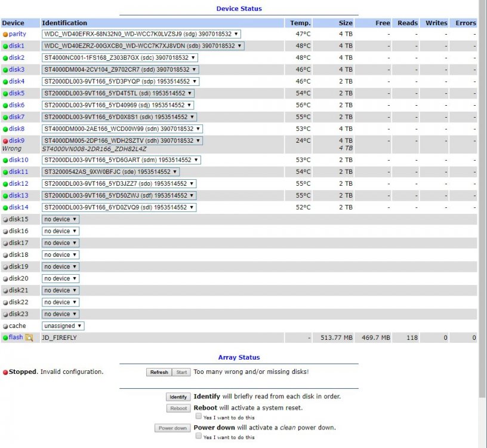
Task: Click the orange status ball beside parity
Action: [5, 35]
